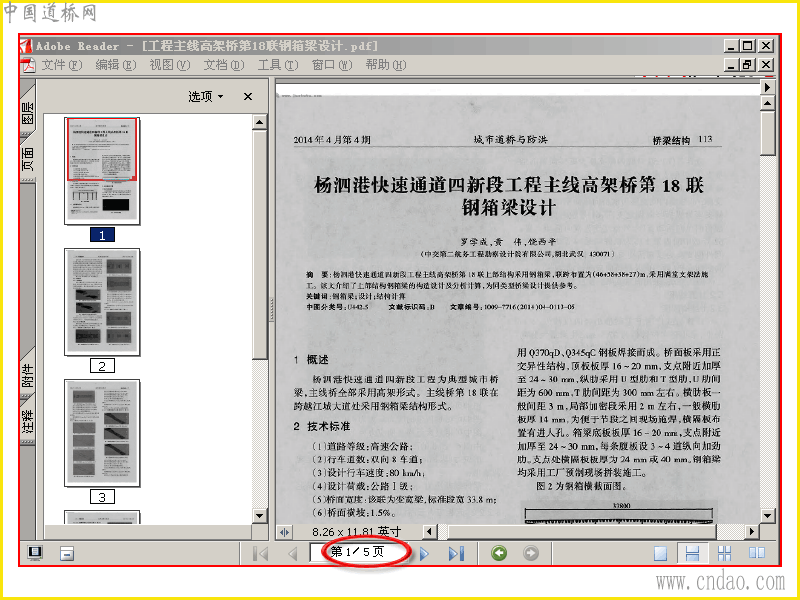Select facing pages layout icon
The height and width of the screenshot is (600, 800).
[757, 553]
